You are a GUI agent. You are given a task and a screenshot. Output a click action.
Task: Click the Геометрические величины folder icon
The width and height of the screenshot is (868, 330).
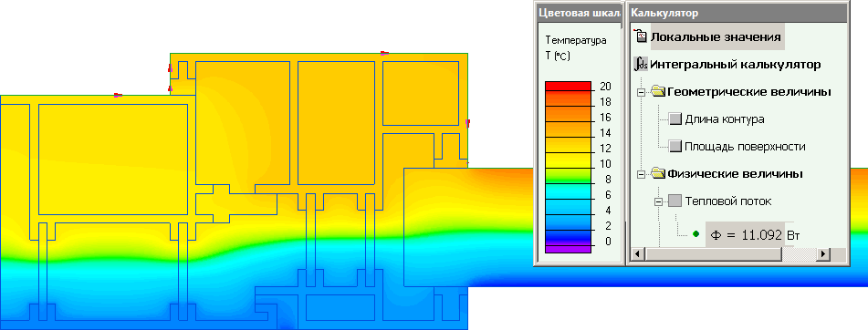click(658, 91)
